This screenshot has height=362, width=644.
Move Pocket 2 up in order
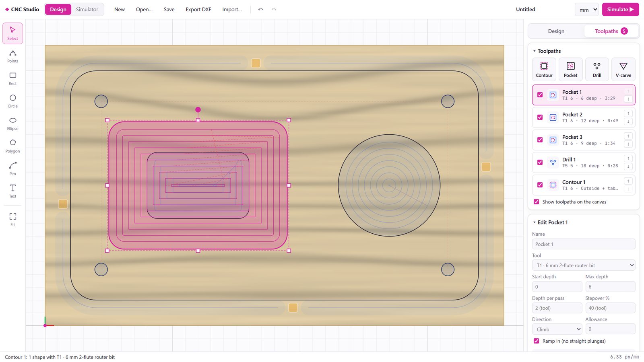point(628,113)
